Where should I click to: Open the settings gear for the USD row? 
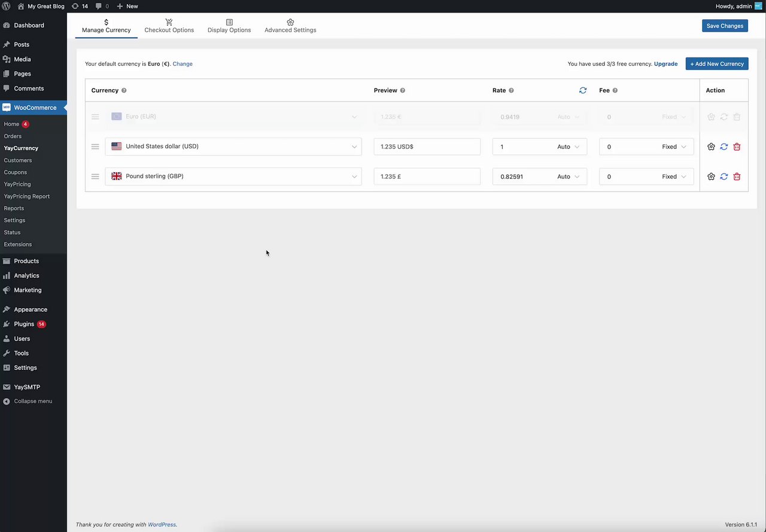pyautogui.click(x=711, y=147)
